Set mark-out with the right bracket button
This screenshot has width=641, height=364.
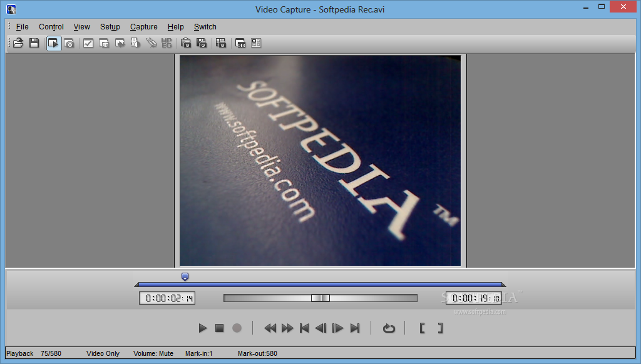point(440,328)
